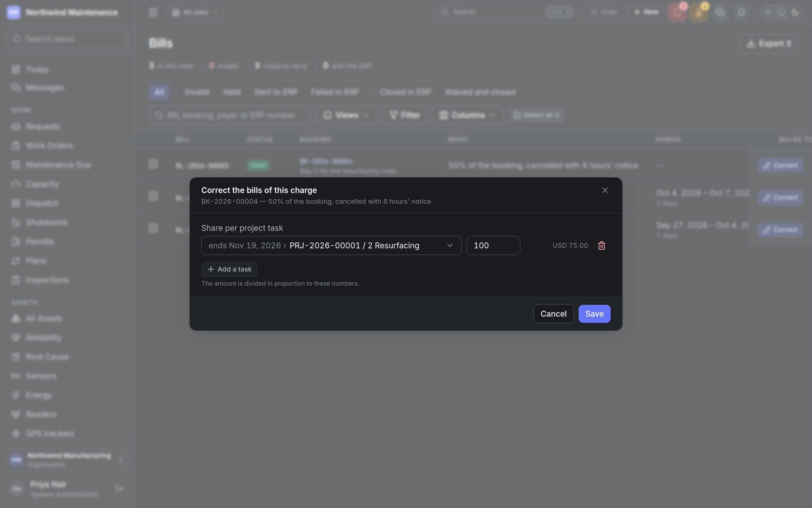Switch to the Invalid bills tab
This screenshot has height=508, width=812.
click(197, 92)
